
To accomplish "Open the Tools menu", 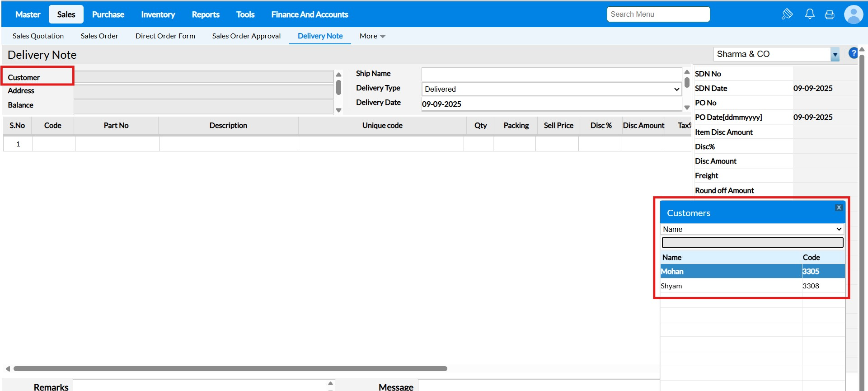I will [245, 14].
